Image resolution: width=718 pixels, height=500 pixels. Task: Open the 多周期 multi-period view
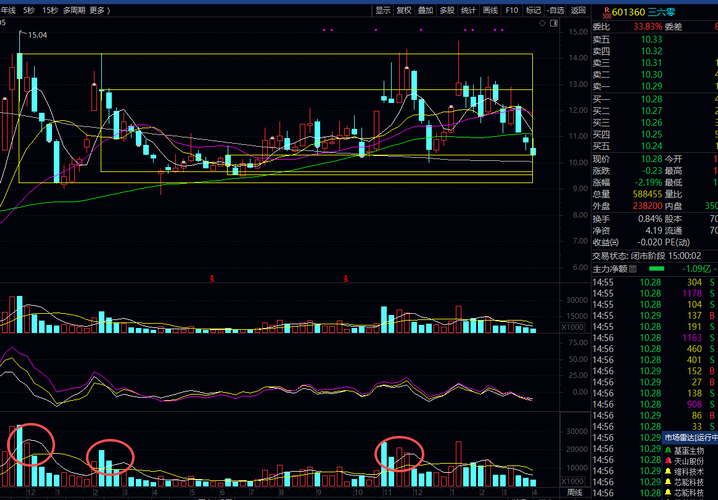pyautogui.click(x=74, y=10)
